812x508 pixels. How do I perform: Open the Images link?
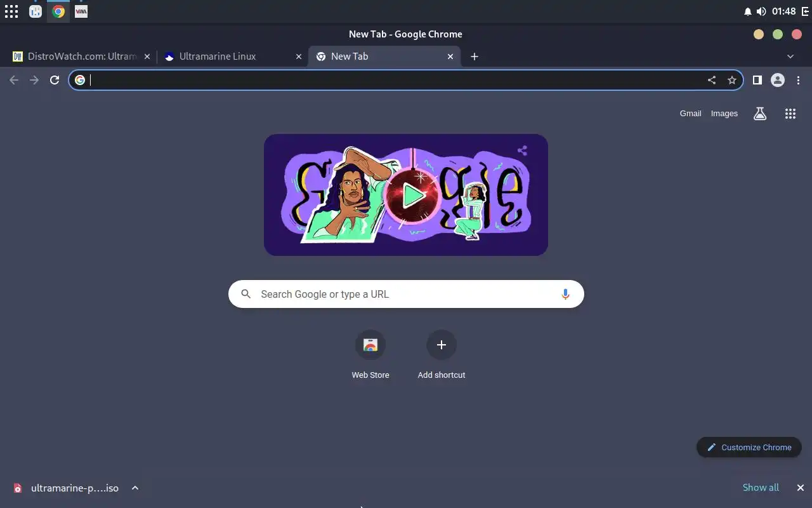tap(724, 114)
